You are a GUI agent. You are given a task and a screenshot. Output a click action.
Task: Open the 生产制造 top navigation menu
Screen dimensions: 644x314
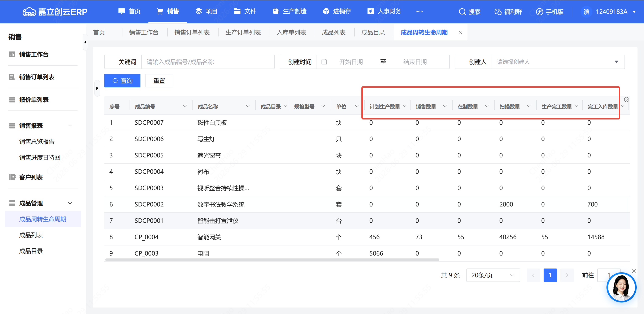(290, 11)
